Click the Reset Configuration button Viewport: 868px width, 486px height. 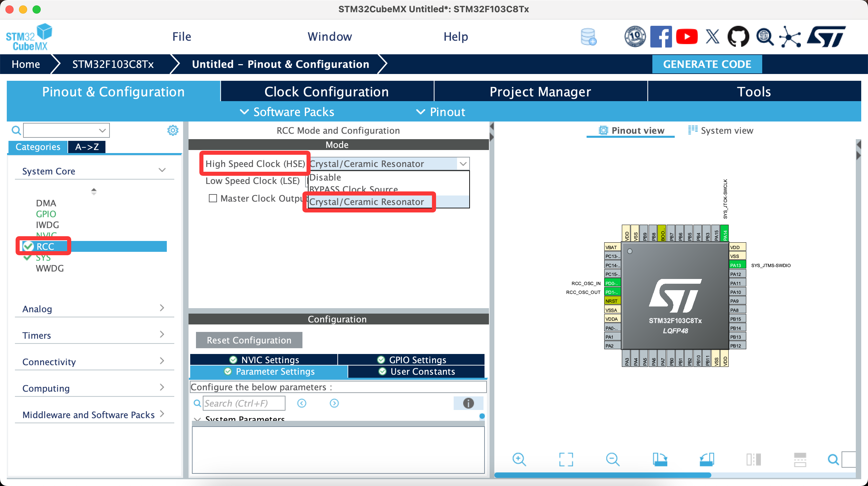click(249, 340)
